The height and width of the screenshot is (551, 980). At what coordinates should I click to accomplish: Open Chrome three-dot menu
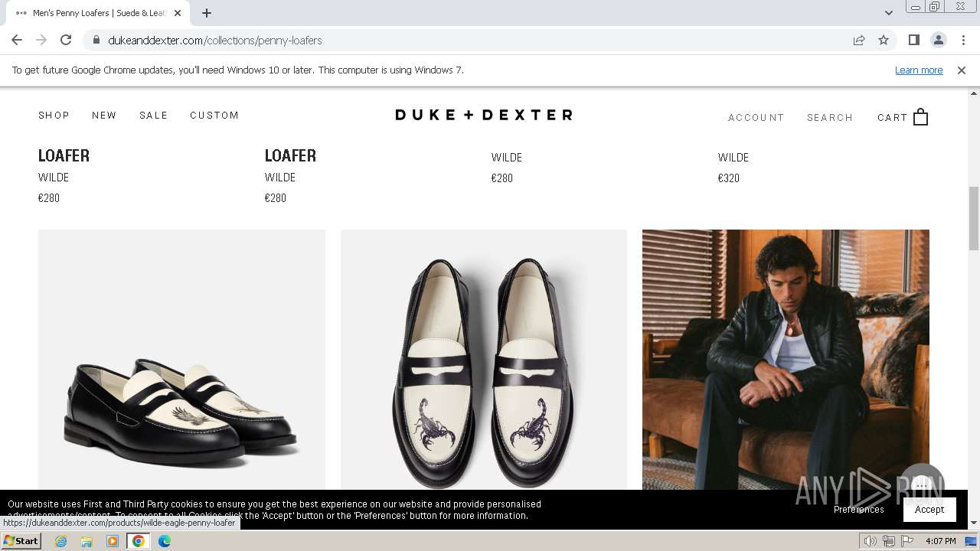point(963,40)
